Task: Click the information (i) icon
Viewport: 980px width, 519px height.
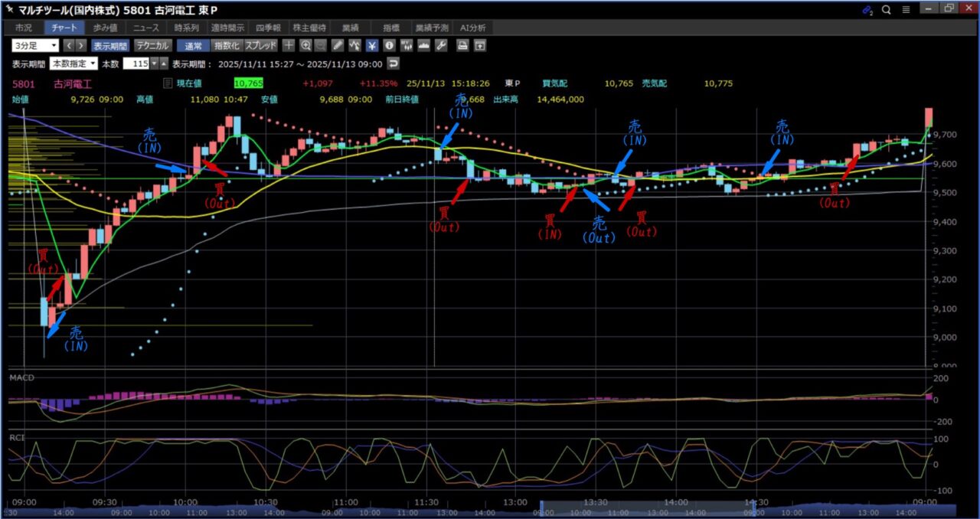Action: pyautogui.click(x=389, y=45)
